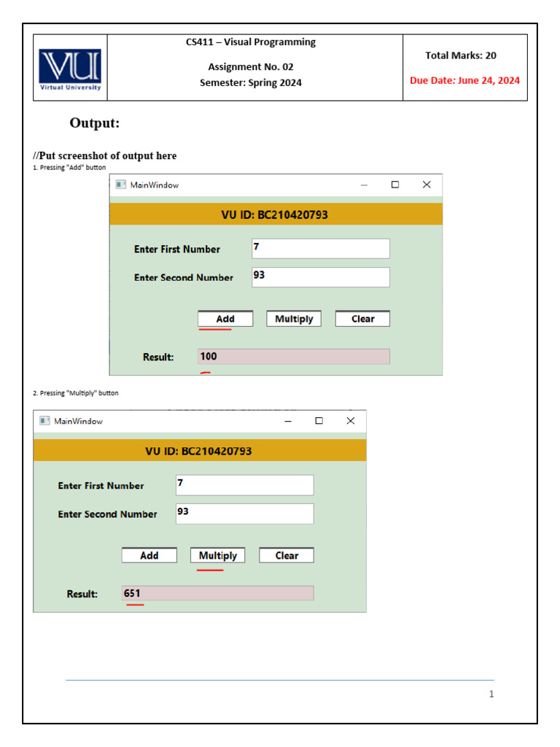This screenshot has height=747, width=560.
Task: Select the result field showing 651
Action: (217, 593)
